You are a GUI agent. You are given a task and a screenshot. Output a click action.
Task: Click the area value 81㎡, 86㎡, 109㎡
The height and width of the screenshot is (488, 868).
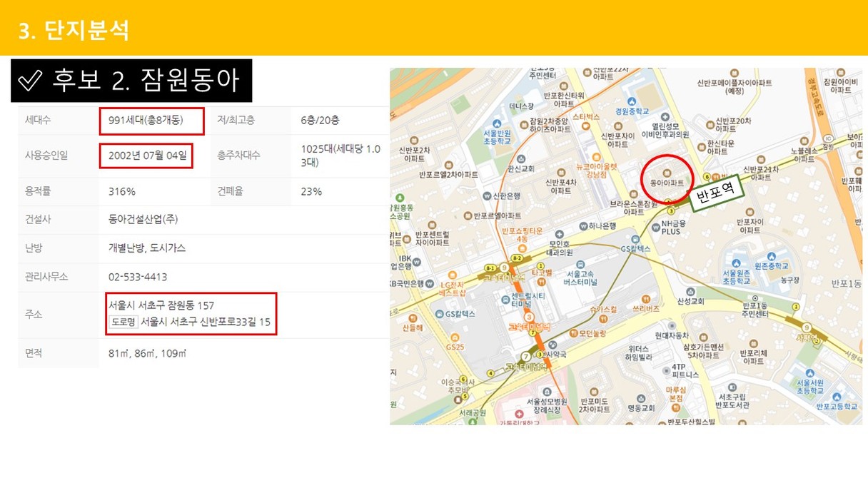[147, 353]
